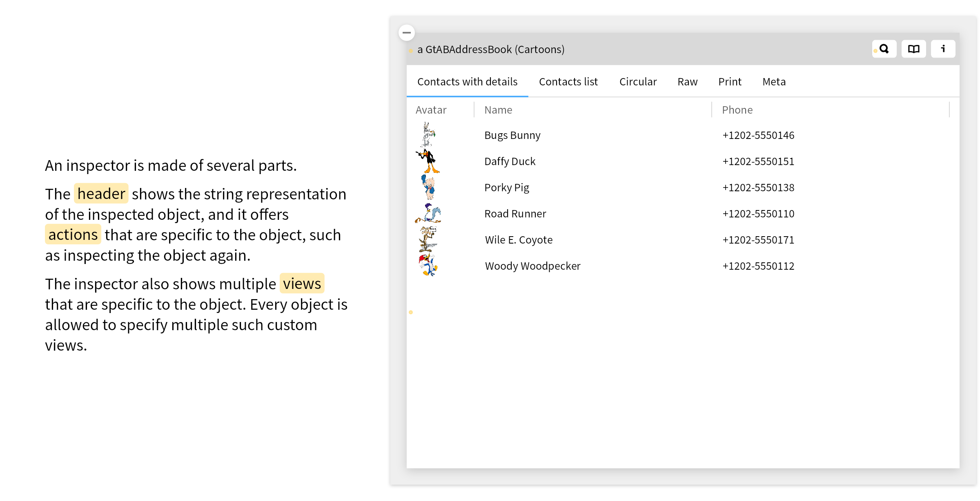
Task: Click the magnifier inspect icon in header
Action: (x=884, y=49)
